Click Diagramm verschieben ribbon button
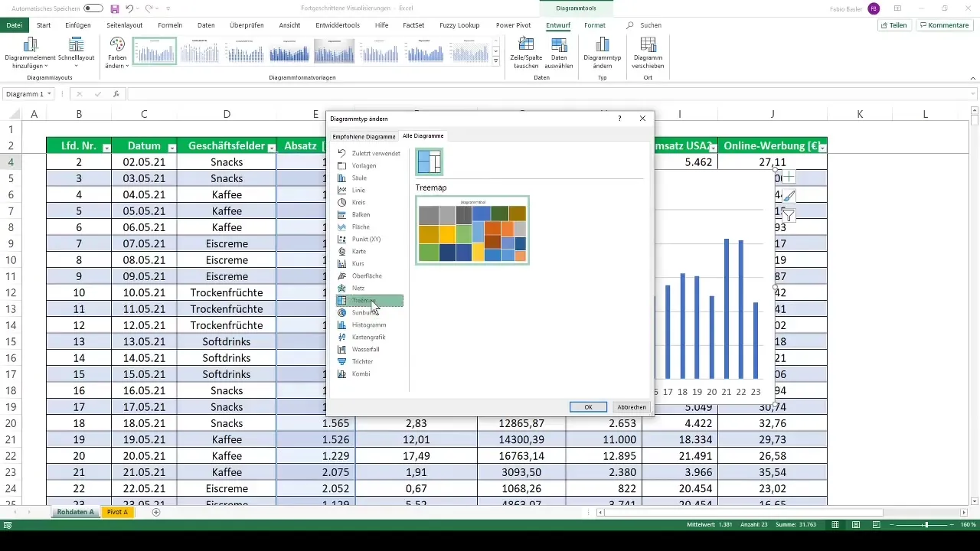The height and width of the screenshot is (551, 980). [x=648, y=53]
